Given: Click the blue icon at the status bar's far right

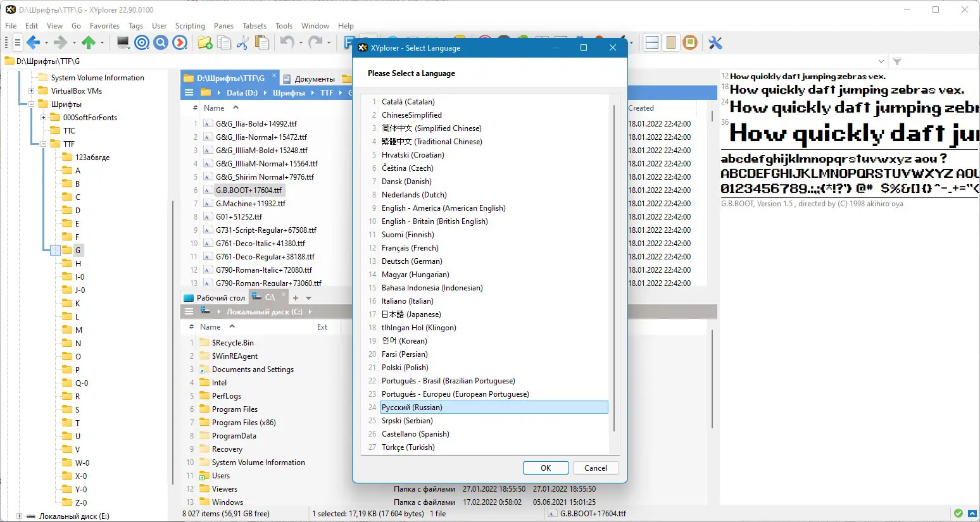Looking at the screenshot, I should click(x=973, y=514).
